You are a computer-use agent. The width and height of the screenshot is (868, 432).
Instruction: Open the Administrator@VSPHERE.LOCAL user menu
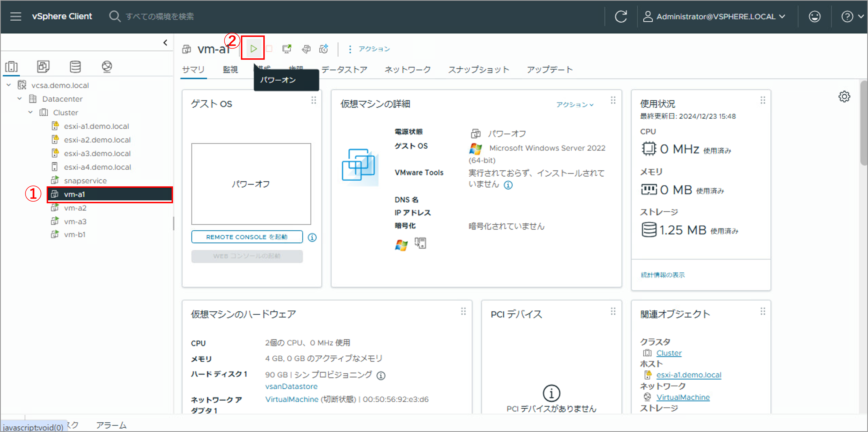[714, 17]
